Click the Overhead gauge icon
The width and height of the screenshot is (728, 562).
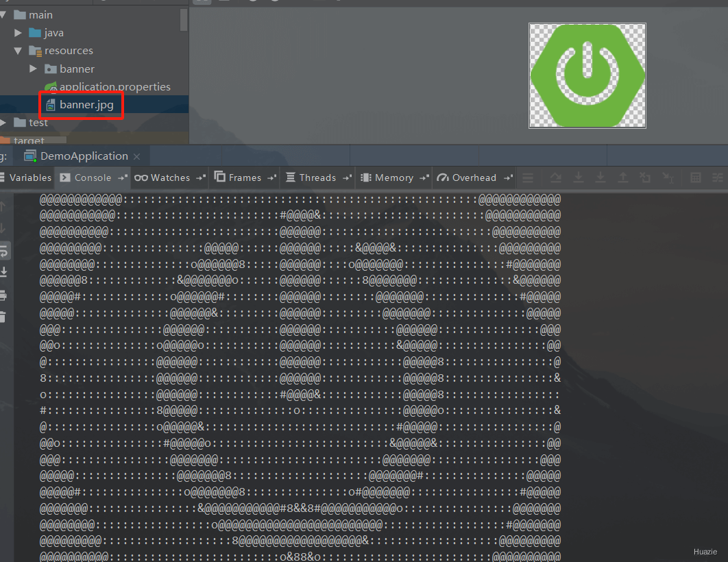point(443,178)
